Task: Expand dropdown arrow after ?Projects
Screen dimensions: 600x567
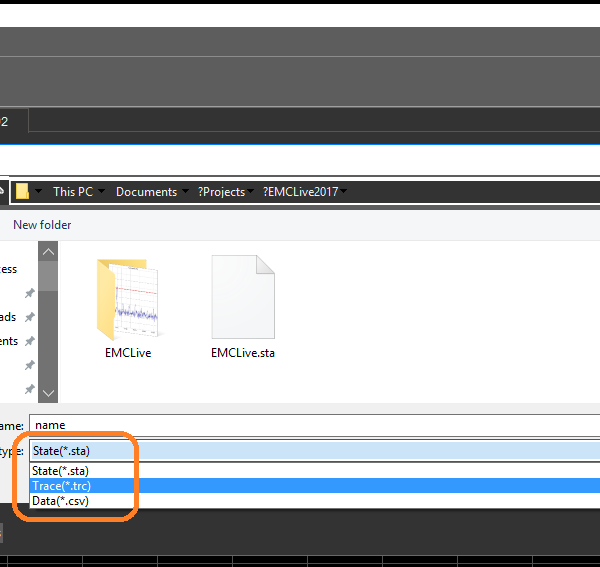Action: (x=252, y=192)
